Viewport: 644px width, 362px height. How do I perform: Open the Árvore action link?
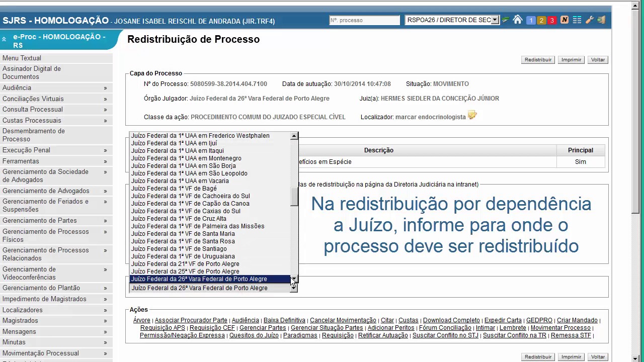(x=142, y=320)
